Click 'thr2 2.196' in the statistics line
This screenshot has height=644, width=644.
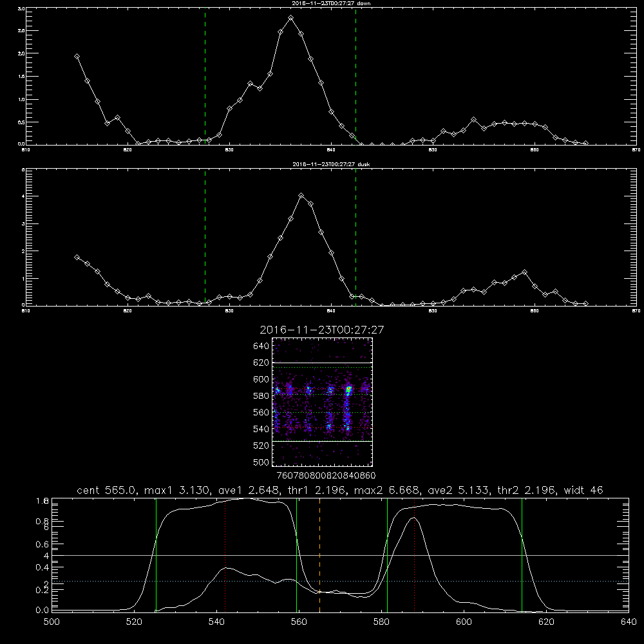pyautogui.click(x=527, y=490)
